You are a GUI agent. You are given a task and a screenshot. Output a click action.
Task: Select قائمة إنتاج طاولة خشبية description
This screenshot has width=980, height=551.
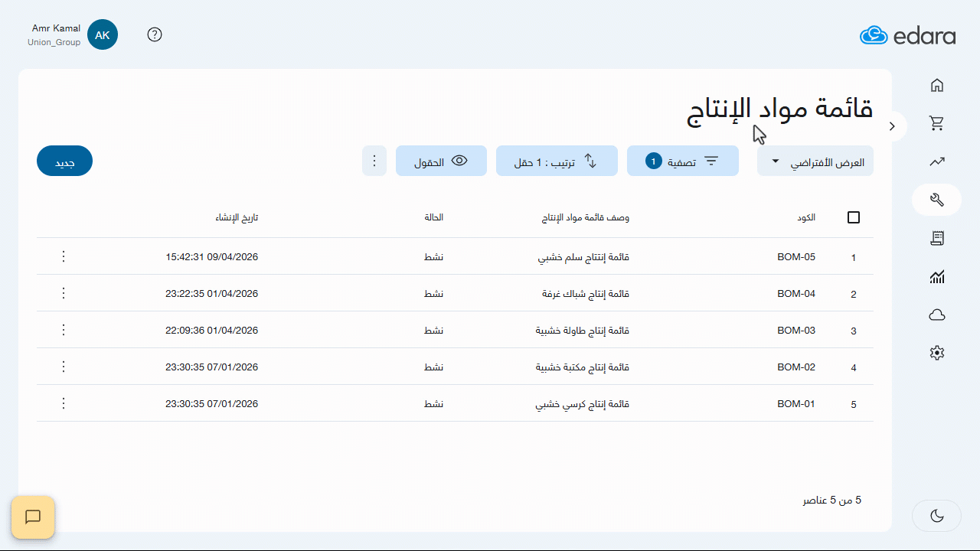(582, 331)
